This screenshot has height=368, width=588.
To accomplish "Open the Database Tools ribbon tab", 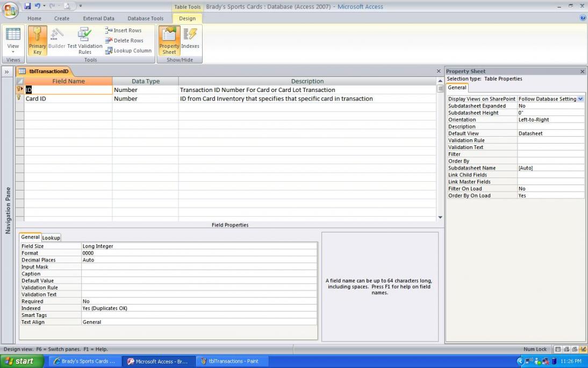I will click(145, 18).
